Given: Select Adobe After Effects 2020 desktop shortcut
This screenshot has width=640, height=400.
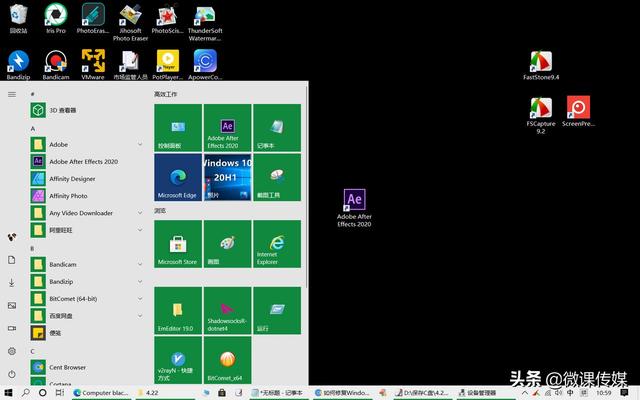Looking at the screenshot, I should pyautogui.click(x=354, y=208).
